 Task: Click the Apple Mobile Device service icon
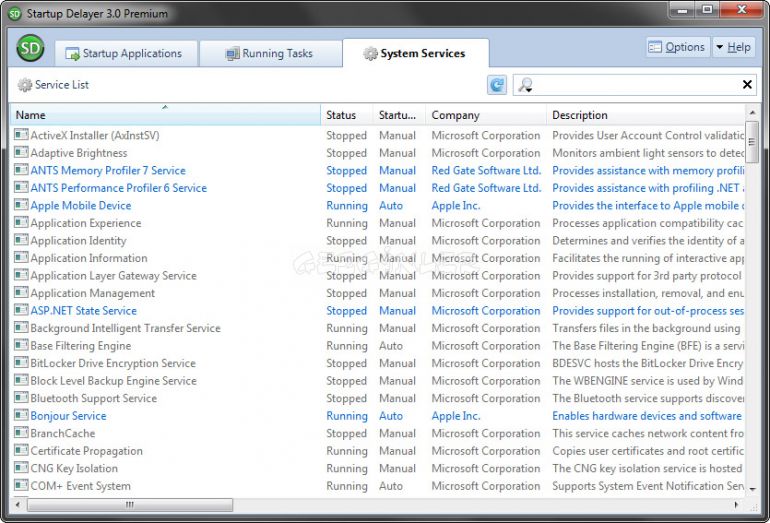point(21,205)
